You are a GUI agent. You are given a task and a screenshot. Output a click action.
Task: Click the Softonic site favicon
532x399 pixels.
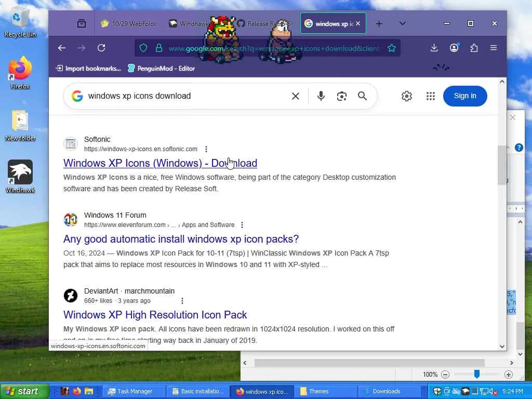click(71, 144)
